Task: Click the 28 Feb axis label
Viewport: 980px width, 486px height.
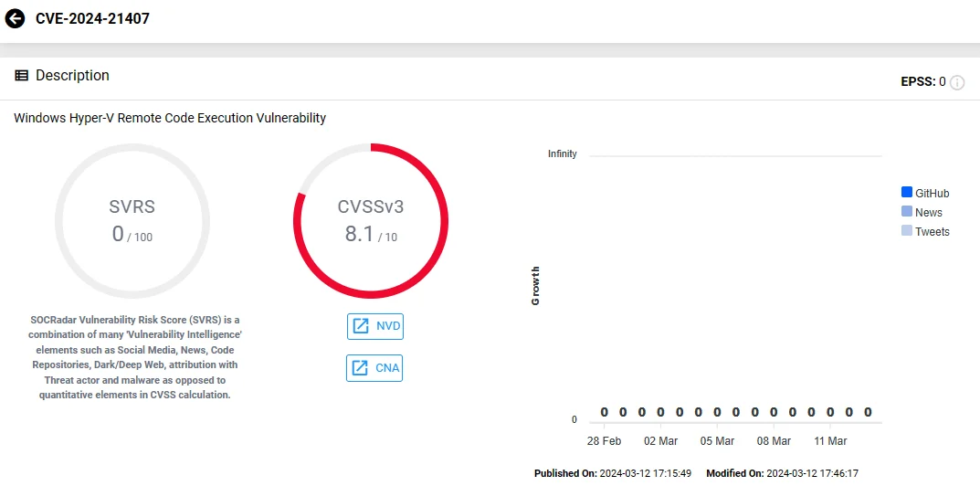Action: [605, 441]
